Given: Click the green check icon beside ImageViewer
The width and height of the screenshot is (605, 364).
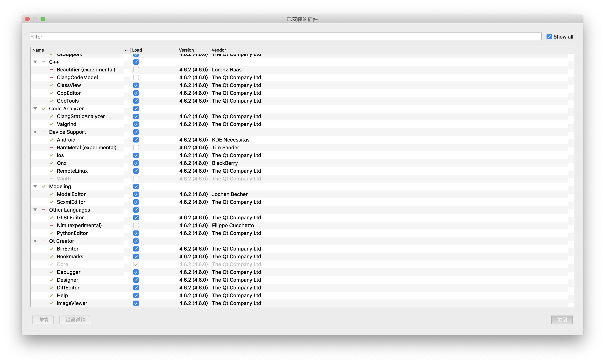Looking at the screenshot, I should pyautogui.click(x=51, y=303).
